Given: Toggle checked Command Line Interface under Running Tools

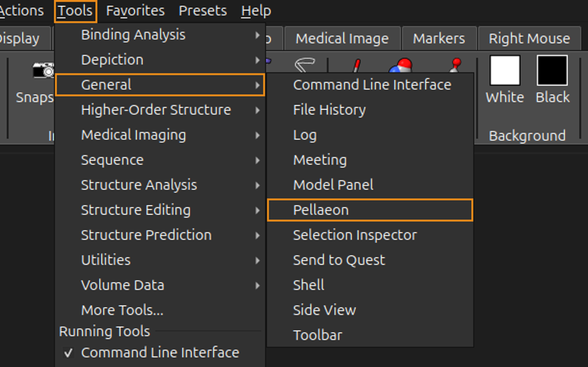Looking at the screenshot, I should pos(160,353).
